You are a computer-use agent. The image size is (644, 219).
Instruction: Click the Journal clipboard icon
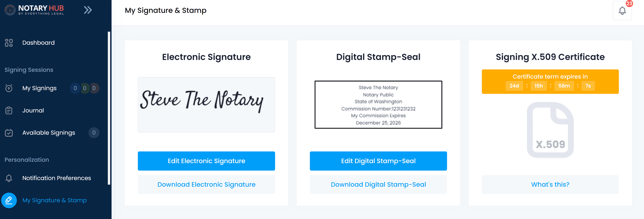pyautogui.click(x=9, y=110)
